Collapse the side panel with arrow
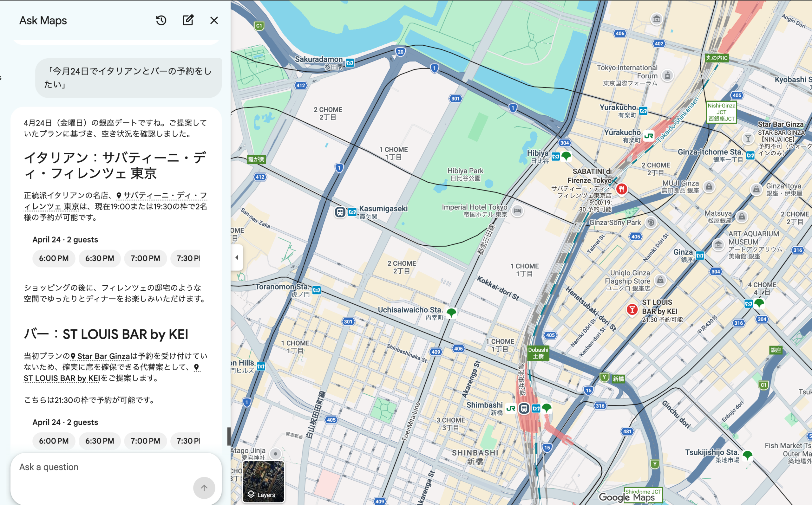Image resolution: width=812 pixels, height=505 pixels. tap(237, 257)
